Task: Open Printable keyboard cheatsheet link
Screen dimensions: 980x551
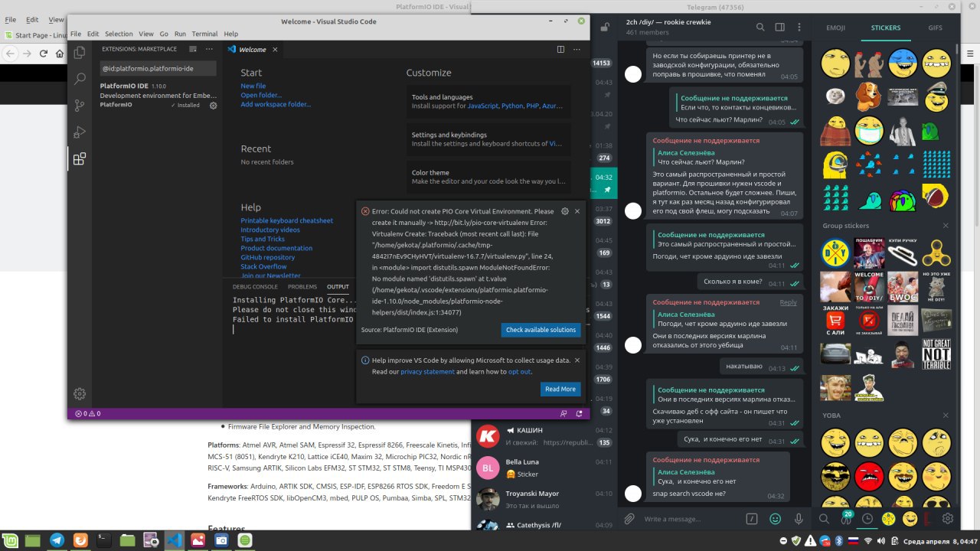Action: tap(286, 220)
